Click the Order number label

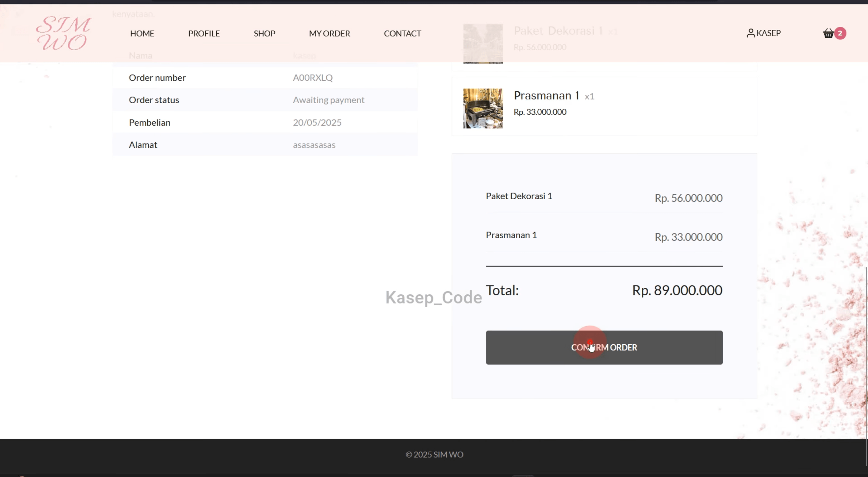click(x=157, y=77)
